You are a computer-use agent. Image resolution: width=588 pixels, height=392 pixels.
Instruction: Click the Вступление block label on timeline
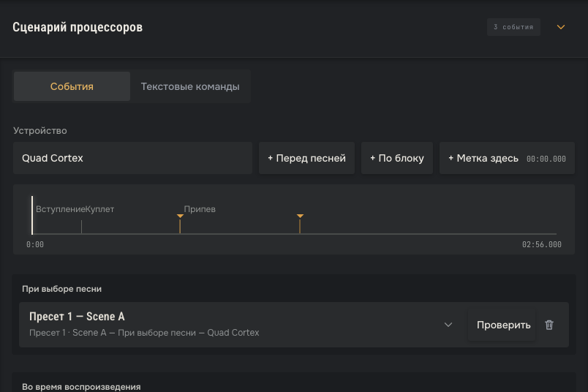click(61, 209)
